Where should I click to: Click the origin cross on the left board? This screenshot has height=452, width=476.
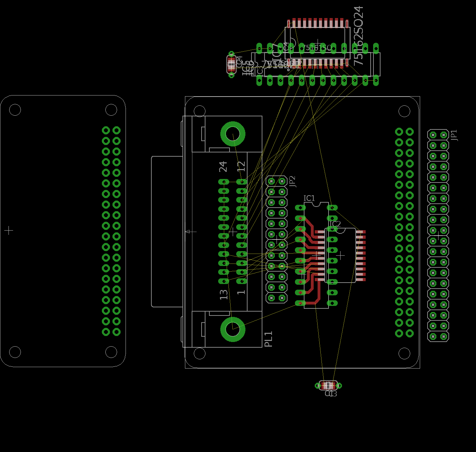click(9, 231)
